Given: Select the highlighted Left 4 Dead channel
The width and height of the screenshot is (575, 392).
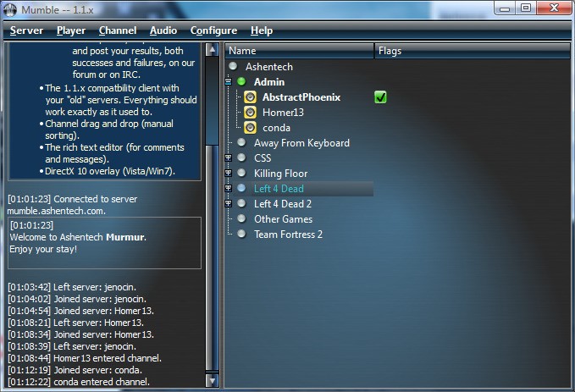Looking at the screenshot, I should coord(279,189).
